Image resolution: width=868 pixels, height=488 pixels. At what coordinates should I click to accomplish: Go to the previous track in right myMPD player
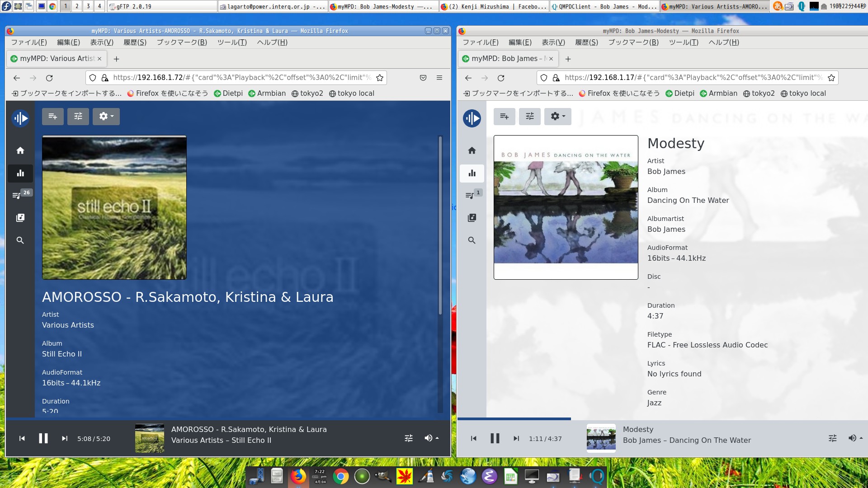coord(473,438)
